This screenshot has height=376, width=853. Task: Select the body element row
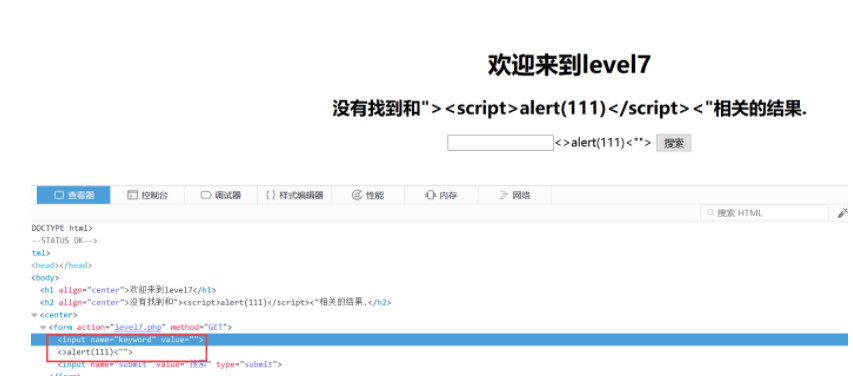(45, 278)
